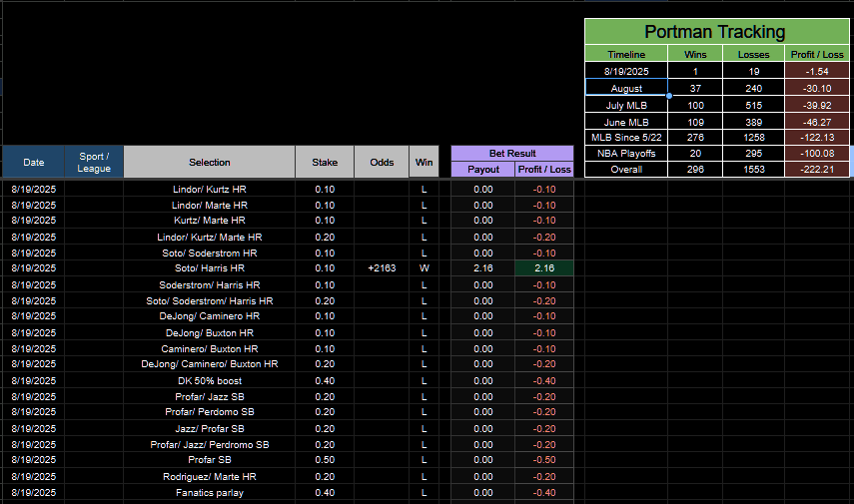Viewport: 854px width, 504px height.
Task: Click the -30.10 August profit/loss cell
Action: pyautogui.click(x=817, y=88)
